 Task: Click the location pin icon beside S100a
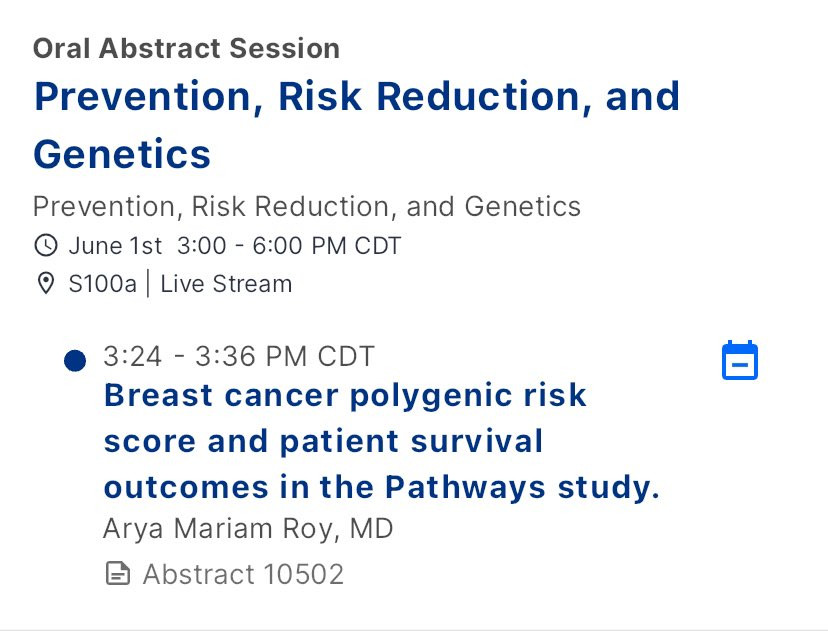[46, 284]
